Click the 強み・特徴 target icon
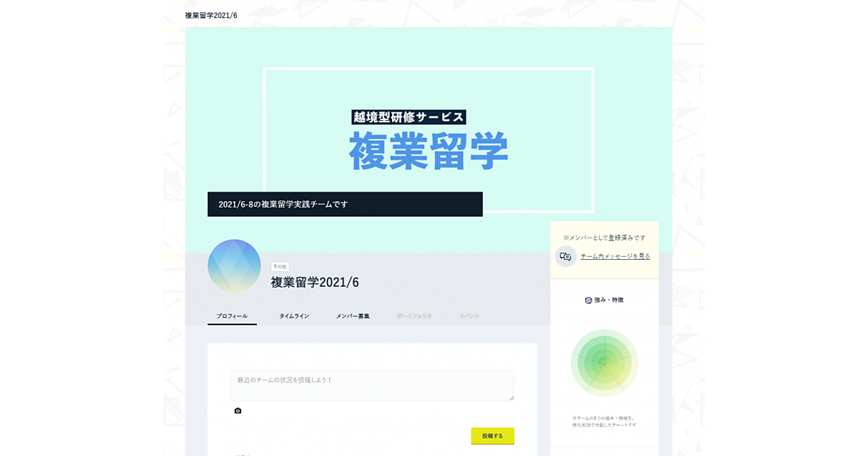This screenshot has width=868, height=456. (588, 300)
